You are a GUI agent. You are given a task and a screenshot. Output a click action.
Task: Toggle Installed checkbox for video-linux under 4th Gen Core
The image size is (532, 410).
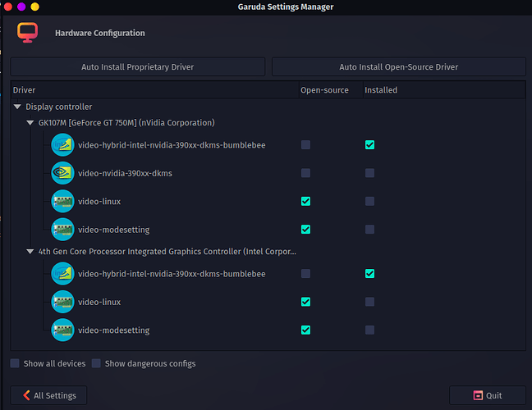coord(369,302)
